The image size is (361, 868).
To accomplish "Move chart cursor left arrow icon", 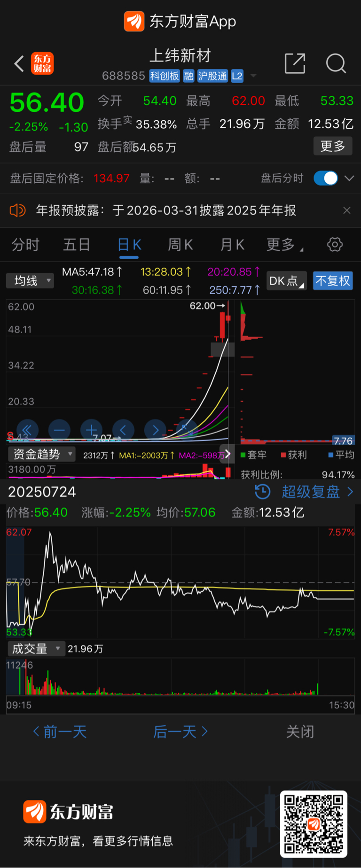I will (x=123, y=430).
